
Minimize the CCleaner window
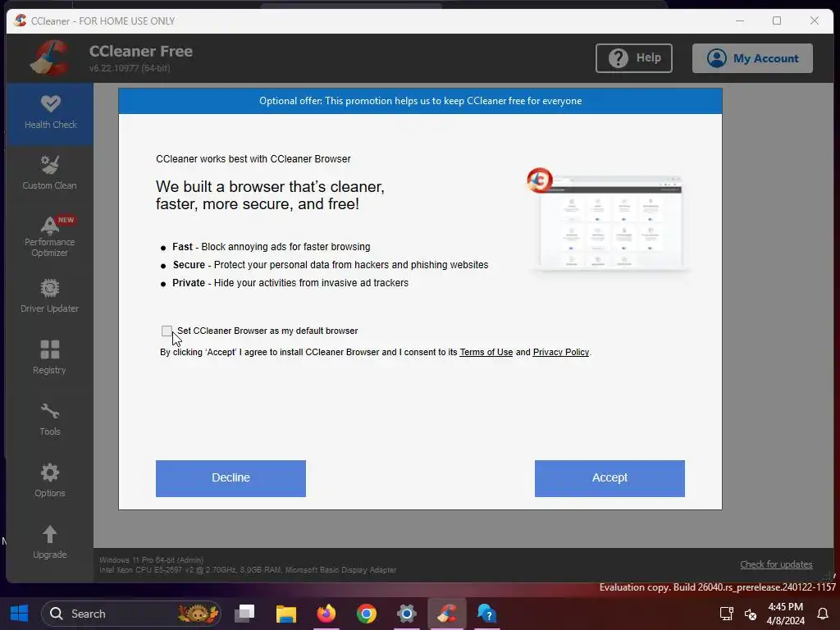740,21
